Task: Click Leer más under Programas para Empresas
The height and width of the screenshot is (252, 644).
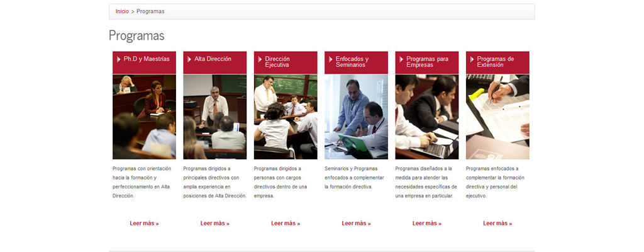Action: [427, 224]
